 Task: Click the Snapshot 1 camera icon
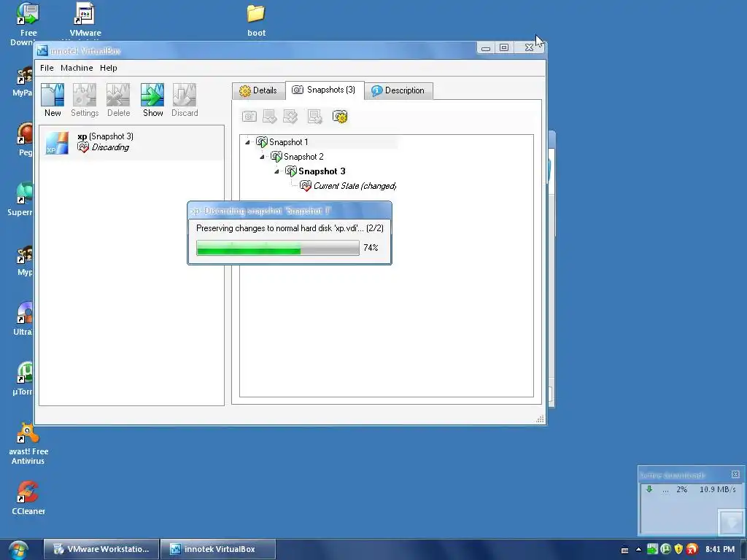coord(262,142)
